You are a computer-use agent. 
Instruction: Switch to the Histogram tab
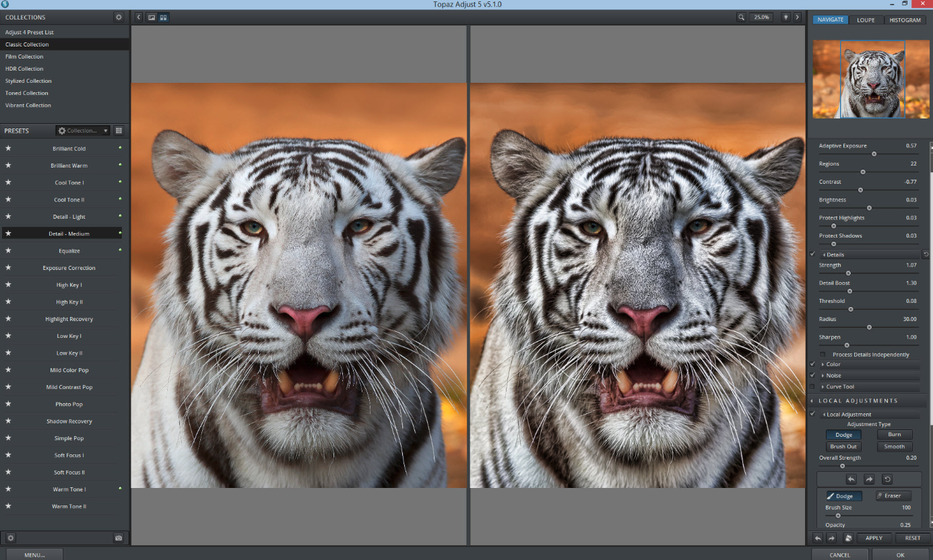(905, 20)
